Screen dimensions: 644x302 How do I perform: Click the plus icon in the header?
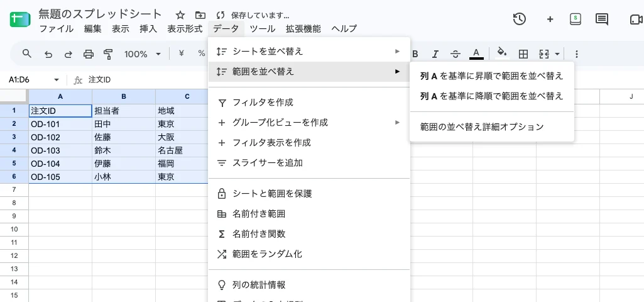[550, 19]
